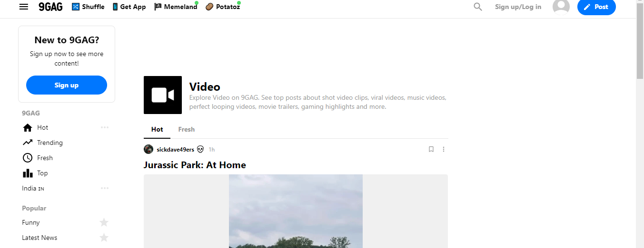Open the more options dots beside India
This screenshot has height=248, width=644.
[x=105, y=188]
